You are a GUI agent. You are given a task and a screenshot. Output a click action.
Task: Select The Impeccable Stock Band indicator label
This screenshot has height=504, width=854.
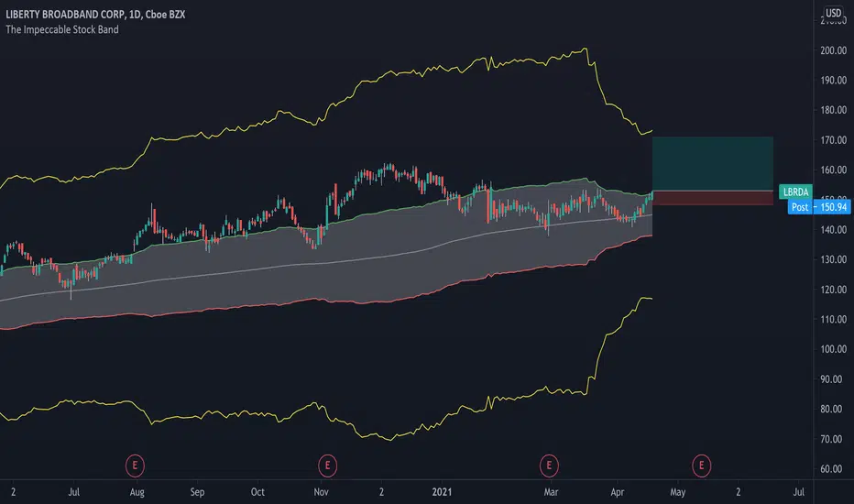tap(62, 29)
